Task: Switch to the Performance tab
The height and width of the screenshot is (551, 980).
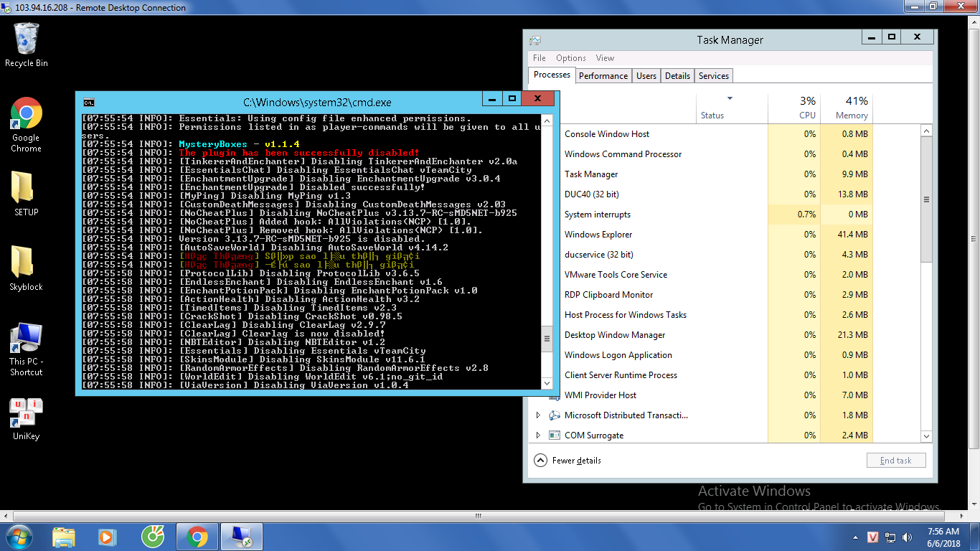Action: (x=603, y=76)
